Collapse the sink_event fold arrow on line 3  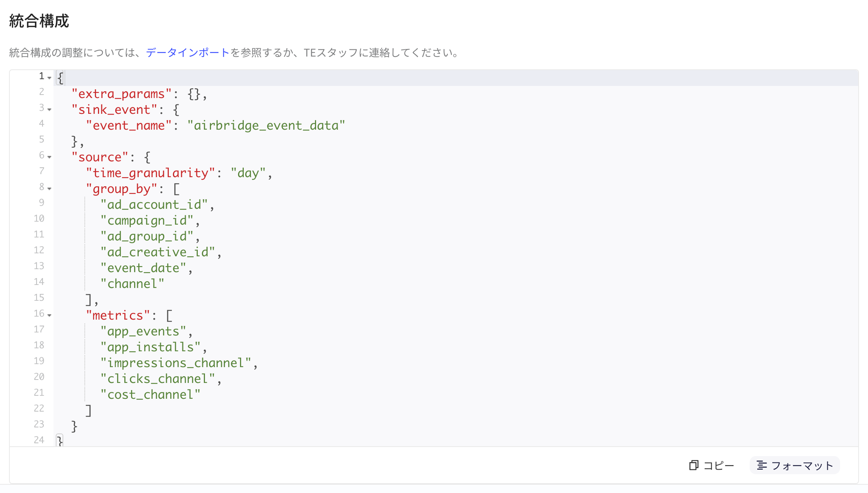[49, 109]
